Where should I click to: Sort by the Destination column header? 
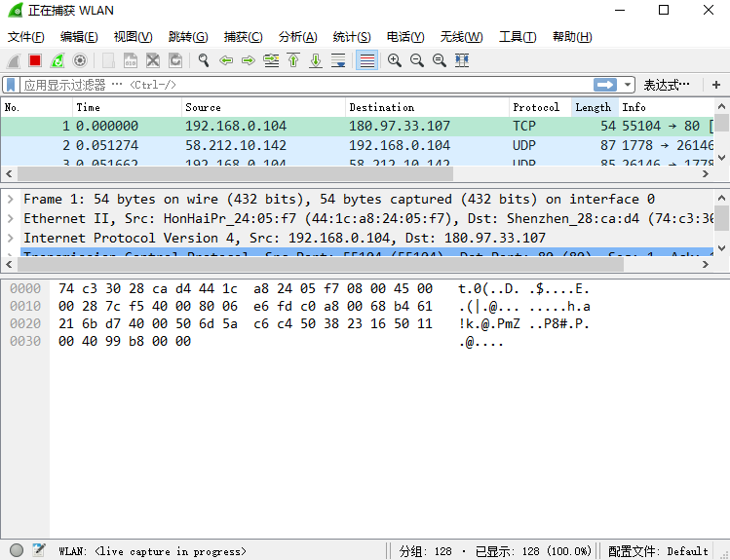point(428,107)
